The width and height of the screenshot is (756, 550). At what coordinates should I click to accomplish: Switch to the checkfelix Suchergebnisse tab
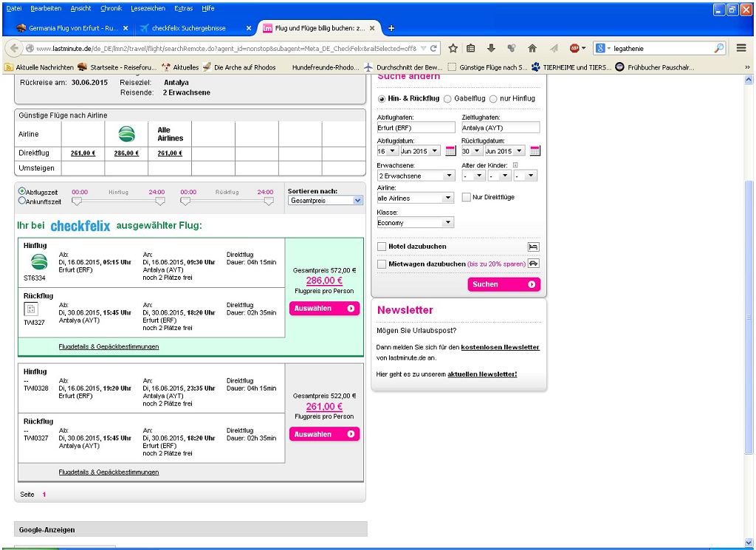[x=188, y=28]
